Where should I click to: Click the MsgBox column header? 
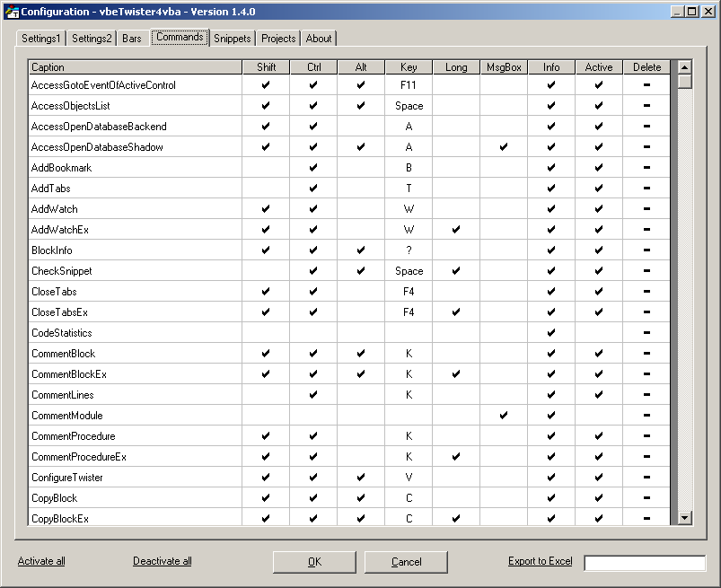(x=504, y=67)
